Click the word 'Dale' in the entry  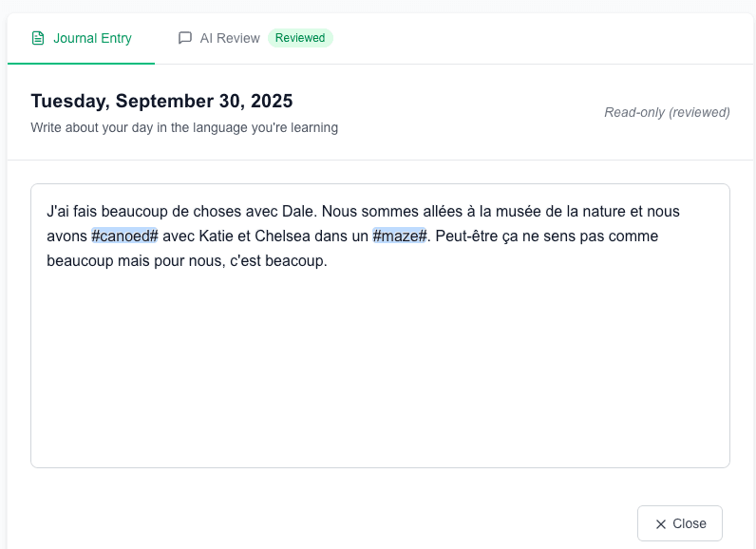298,212
